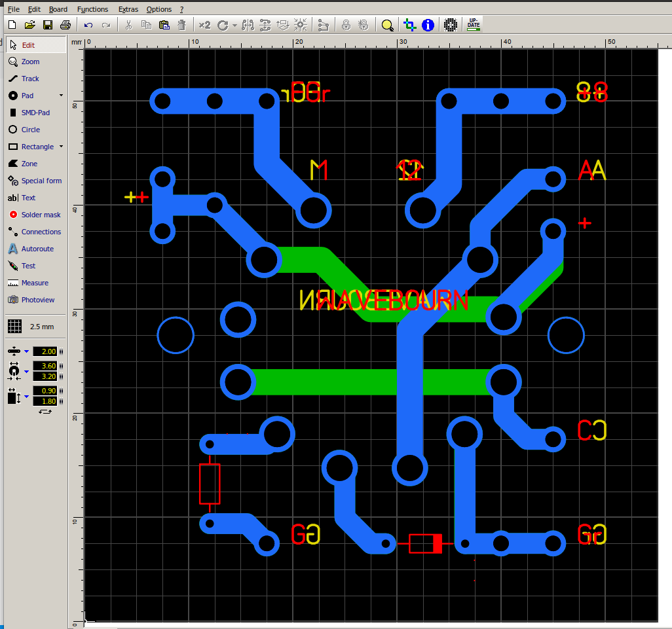Save the layout with floppy disk icon
The width and height of the screenshot is (672, 629).
pos(48,25)
